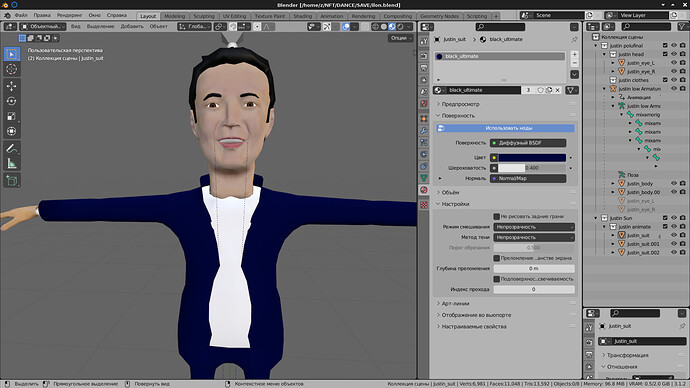Open the Texture checker properties tab

(424, 205)
